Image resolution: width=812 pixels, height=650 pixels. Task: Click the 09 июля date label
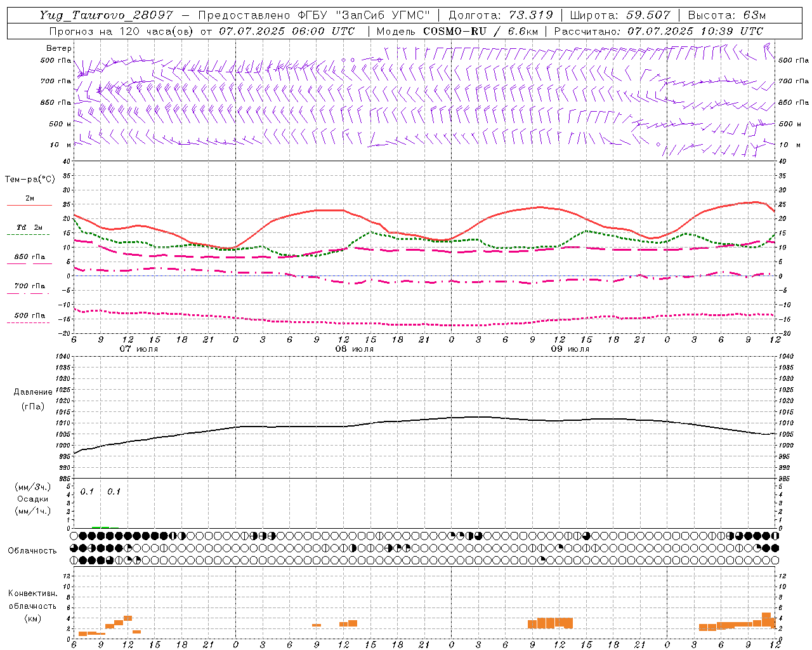(570, 349)
